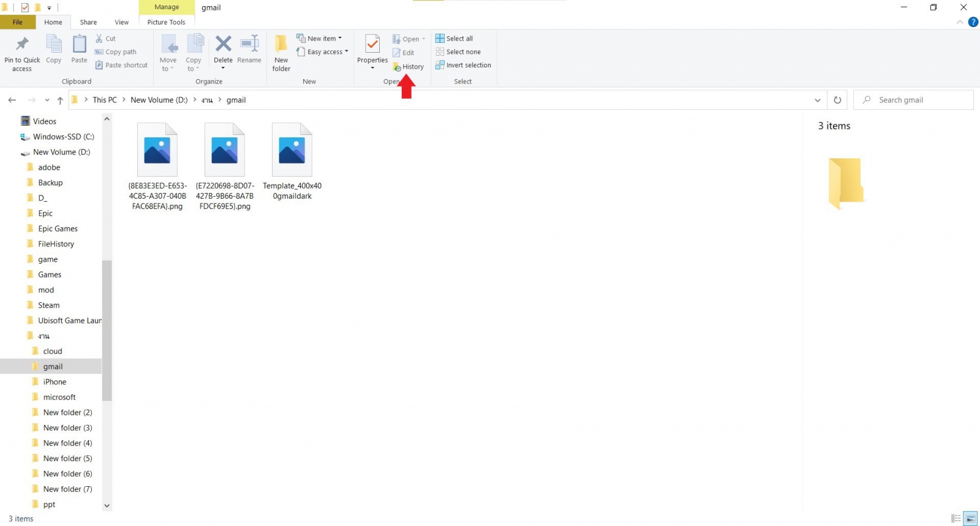
Task: Open recent locations dropdown arrow
Action: (x=47, y=100)
